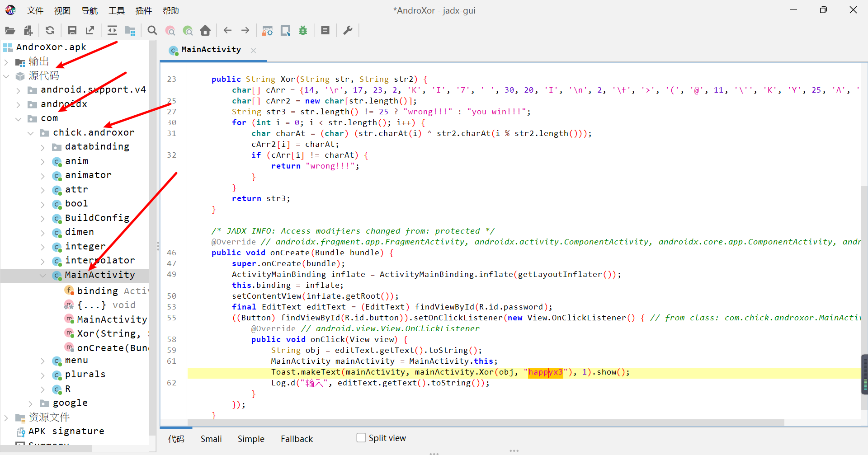Click the Export project icon
Viewport: 868px width, 455px height.
point(90,31)
